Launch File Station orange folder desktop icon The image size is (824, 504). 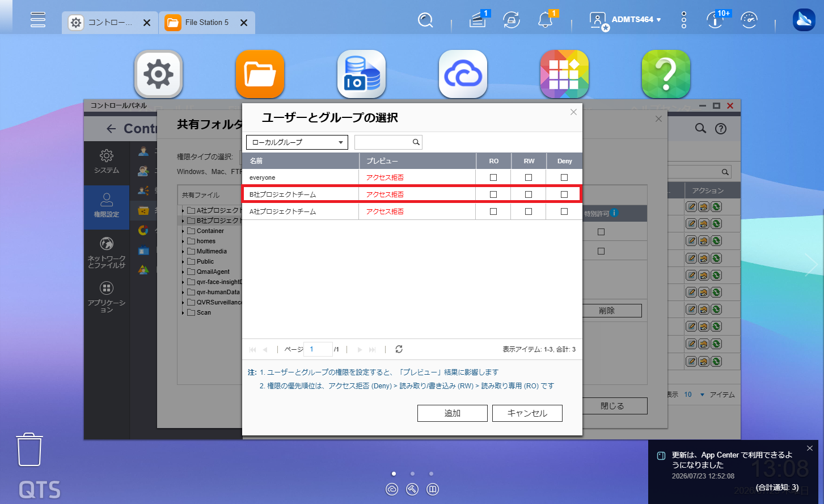260,74
